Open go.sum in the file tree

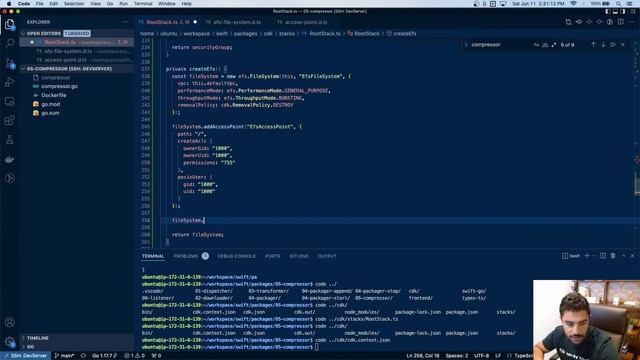pyautogui.click(x=50, y=113)
